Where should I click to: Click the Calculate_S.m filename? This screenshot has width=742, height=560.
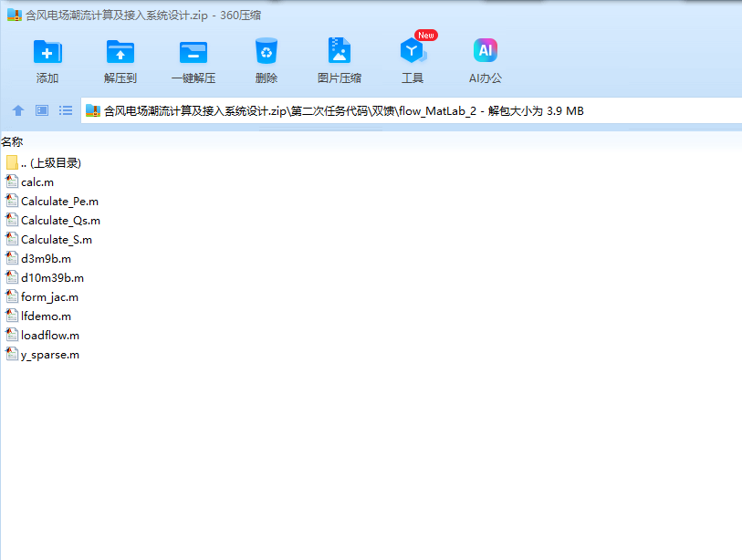[57, 240]
